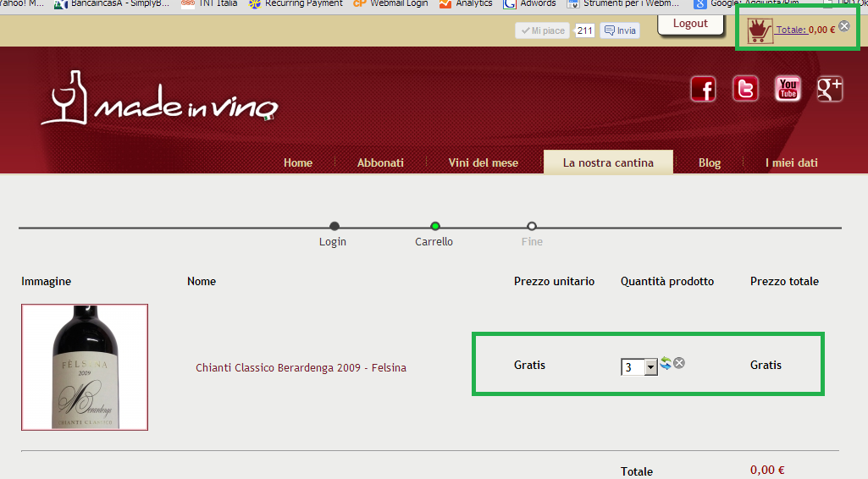This screenshot has width=868, height=479.
Task: Open the Strumenti per i Webm bookmark
Action: pos(622,4)
